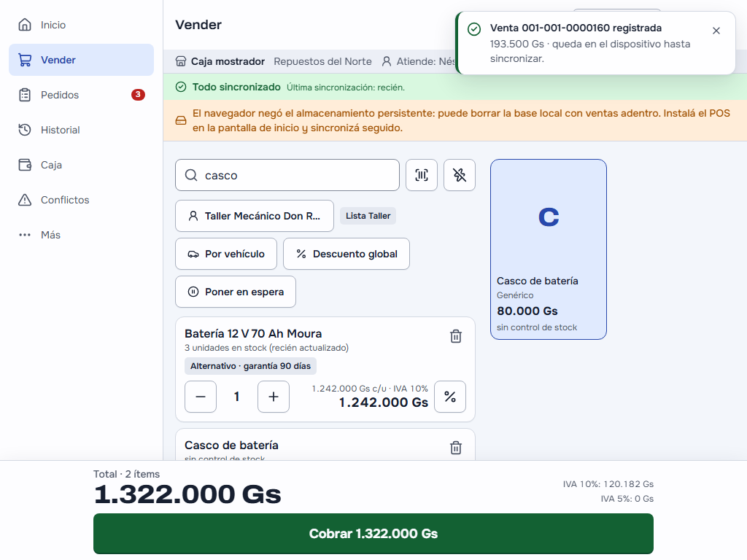Open Pedidos with 3 pending
This screenshot has width=747, height=560.
pyautogui.click(x=82, y=95)
